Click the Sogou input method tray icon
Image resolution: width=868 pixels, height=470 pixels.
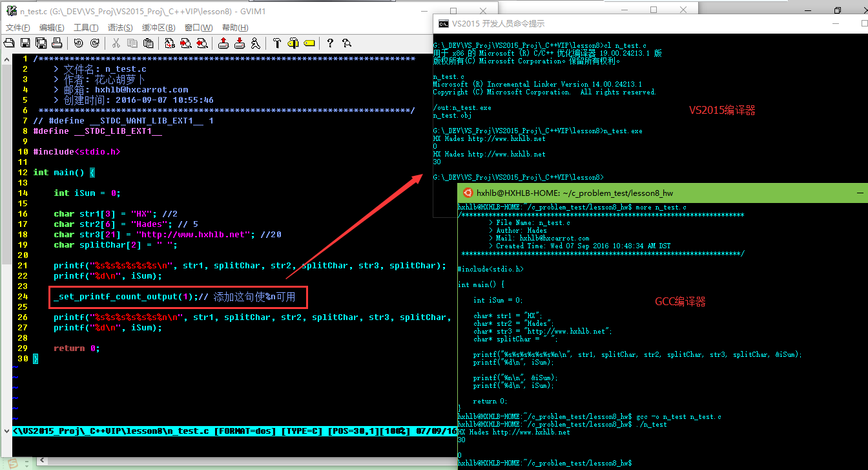coord(12,463)
